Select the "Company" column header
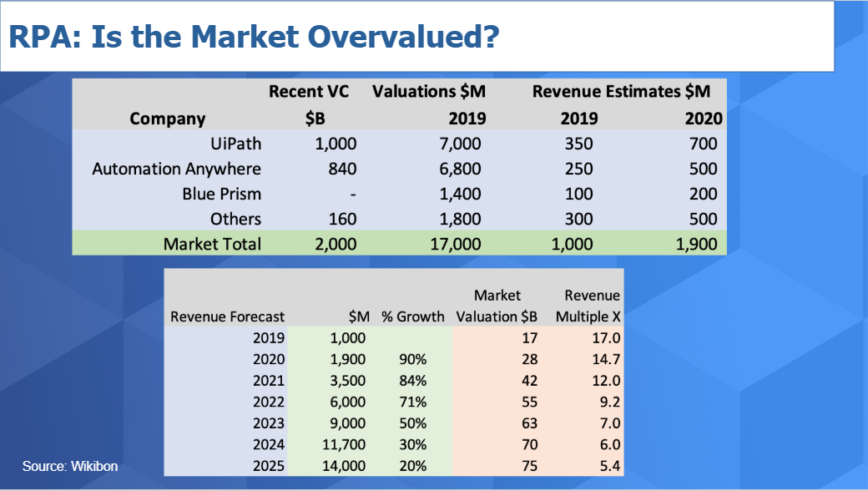The image size is (868, 491). 167,119
